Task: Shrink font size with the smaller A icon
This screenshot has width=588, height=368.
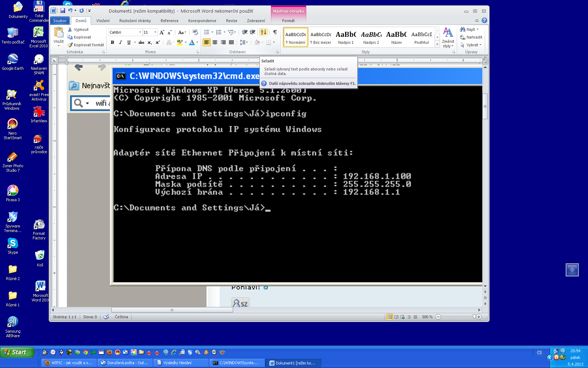Action: pos(170,32)
